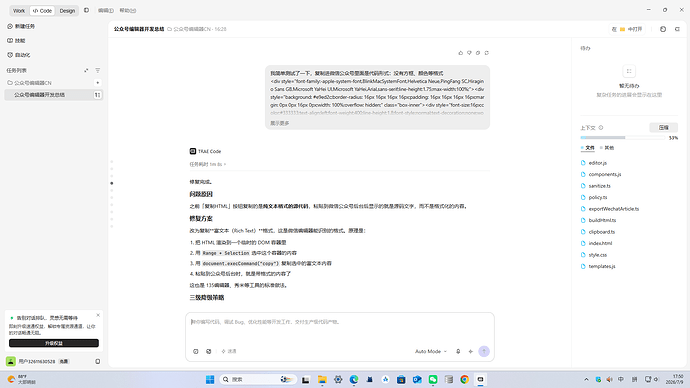Expand the 任务耗时 details chevron
This screenshot has width=690, height=388.
pyautogui.click(x=225, y=164)
